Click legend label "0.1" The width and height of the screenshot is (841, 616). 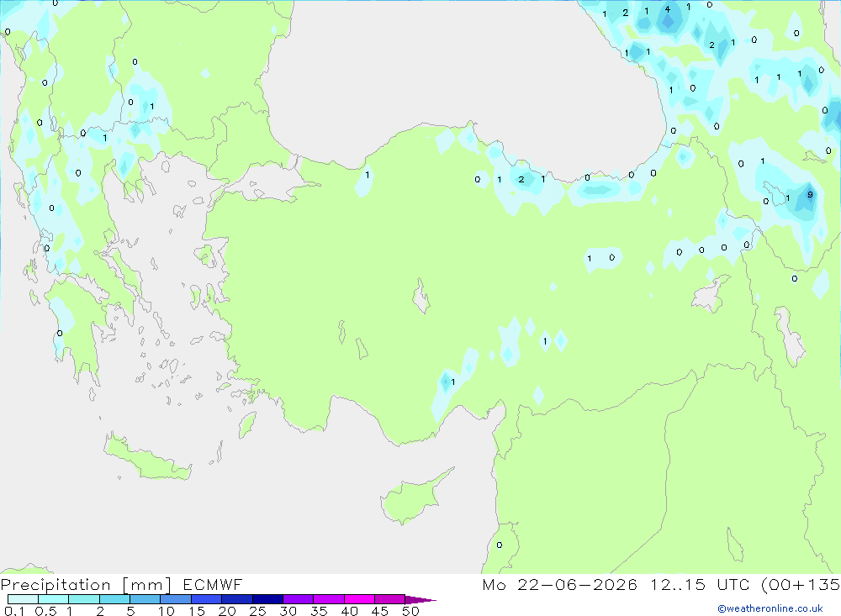(x=14, y=611)
